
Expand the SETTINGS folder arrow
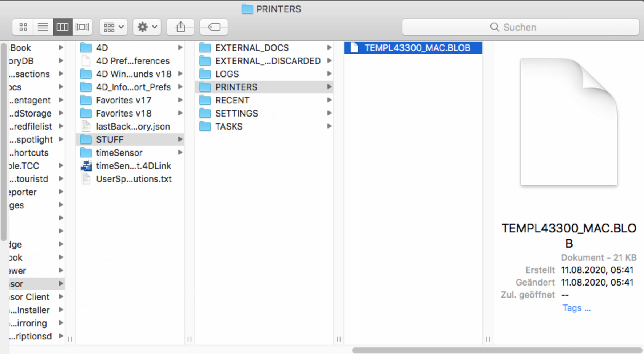click(x=329, y=113)
